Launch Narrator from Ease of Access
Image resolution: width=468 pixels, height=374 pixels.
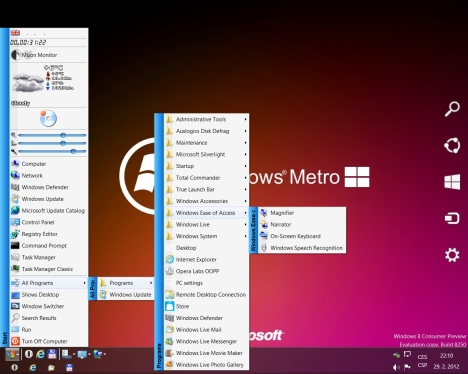pyautogui.click(x=302, y=224)
